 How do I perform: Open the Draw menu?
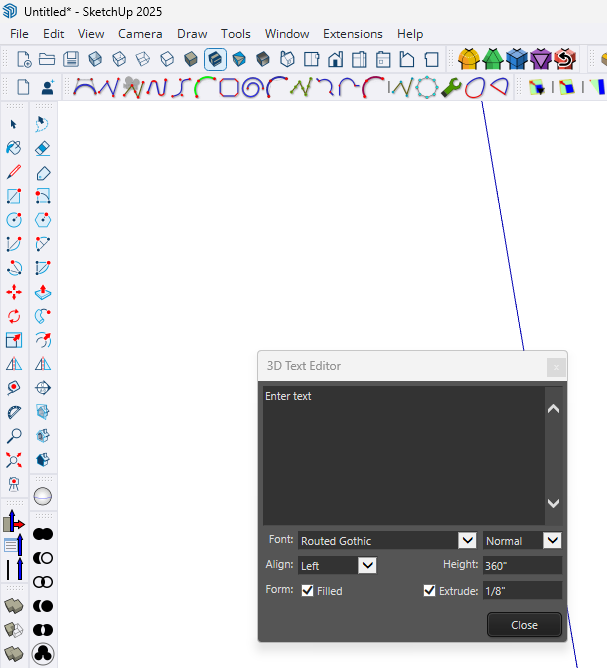[x=192, y=34]
